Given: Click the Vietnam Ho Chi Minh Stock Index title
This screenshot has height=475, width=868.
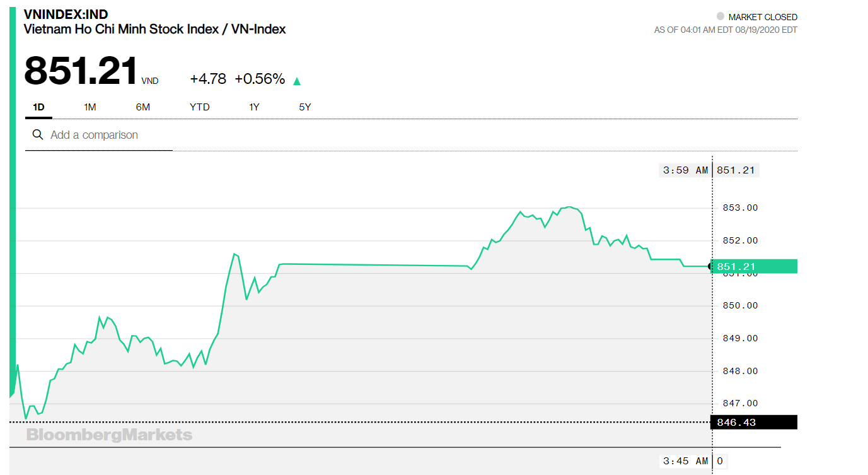Looking at the screenshot, I should coord(154,29).
